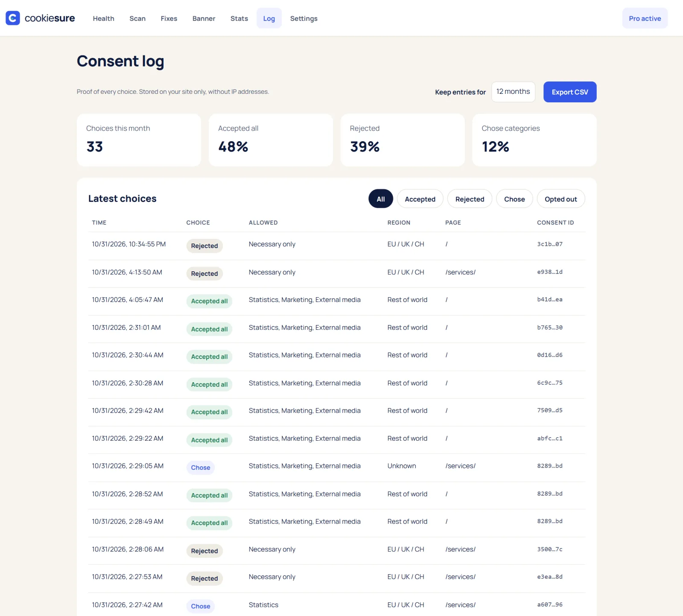Viewport: 683px width, 616px height.
Task: Export the consent log as CSV
Action: pyautogui.click(x=570, y=92)
